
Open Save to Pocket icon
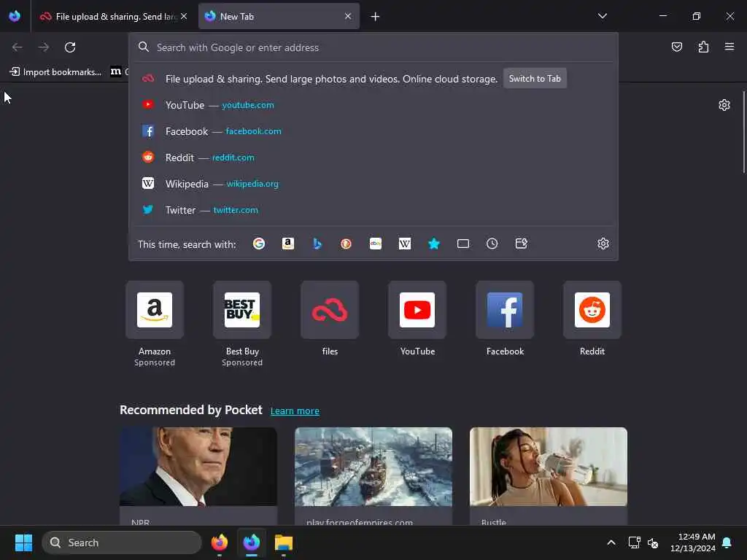pos(676,47)
